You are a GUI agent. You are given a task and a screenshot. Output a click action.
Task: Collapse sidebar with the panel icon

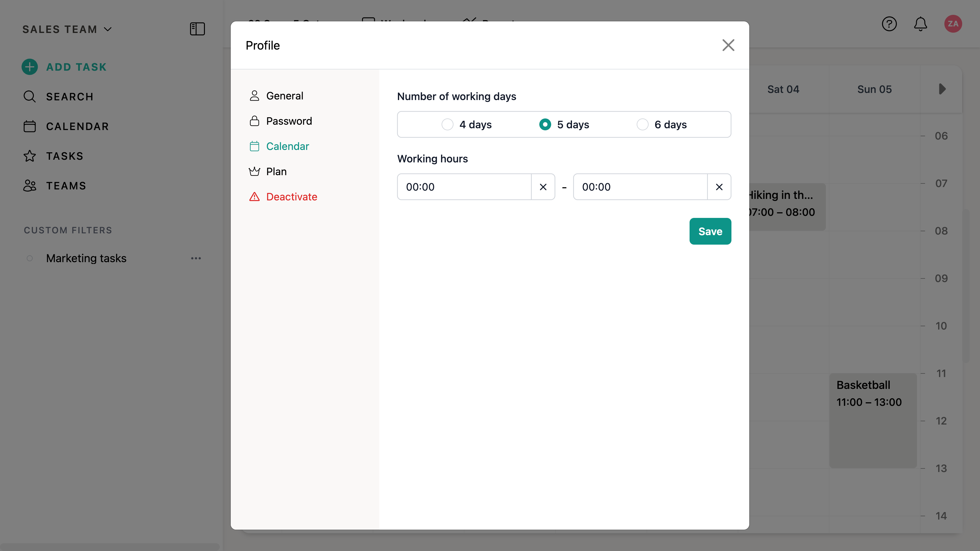click(x=197, y=29)
